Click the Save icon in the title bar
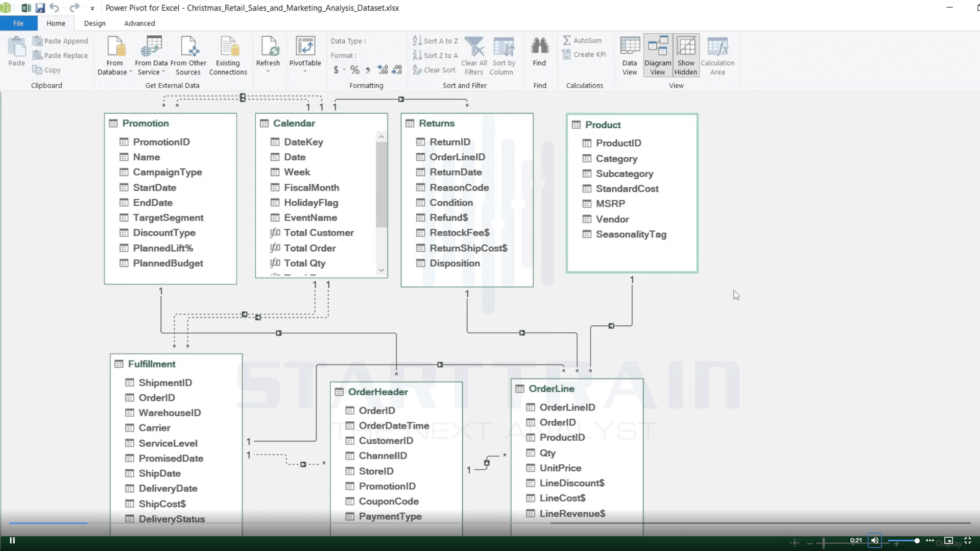 40,8
